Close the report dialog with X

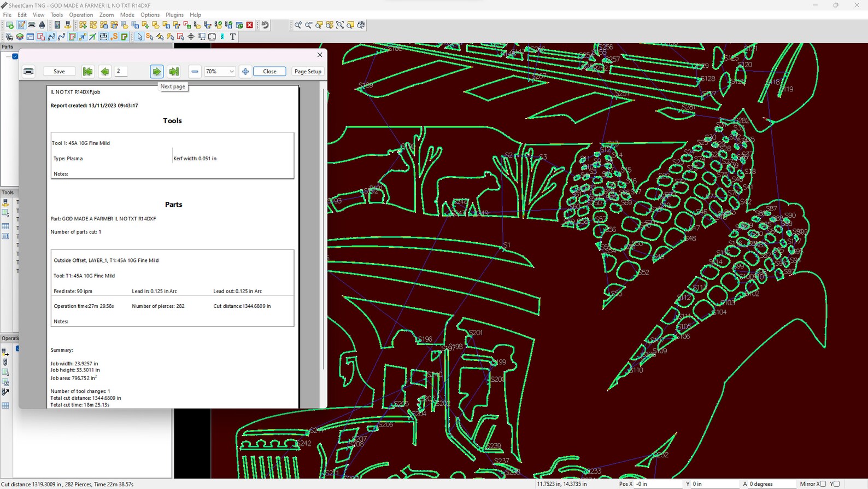[x=320, y=55]
